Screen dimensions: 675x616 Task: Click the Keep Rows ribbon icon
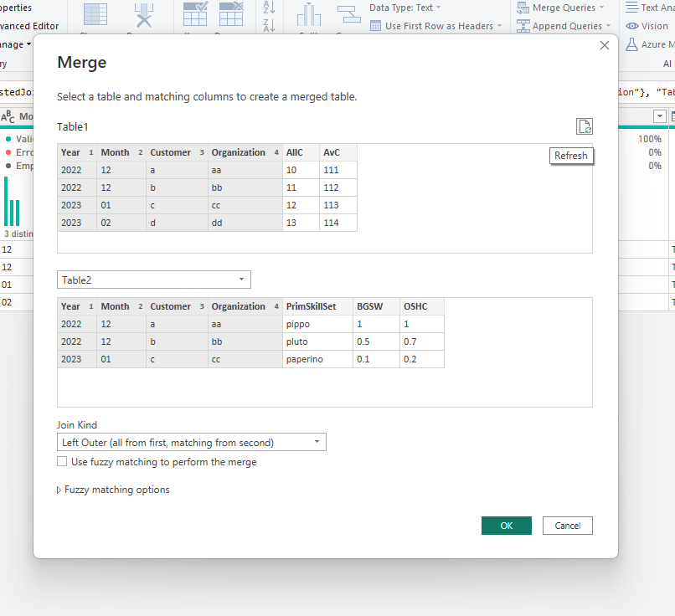point(195,14)
